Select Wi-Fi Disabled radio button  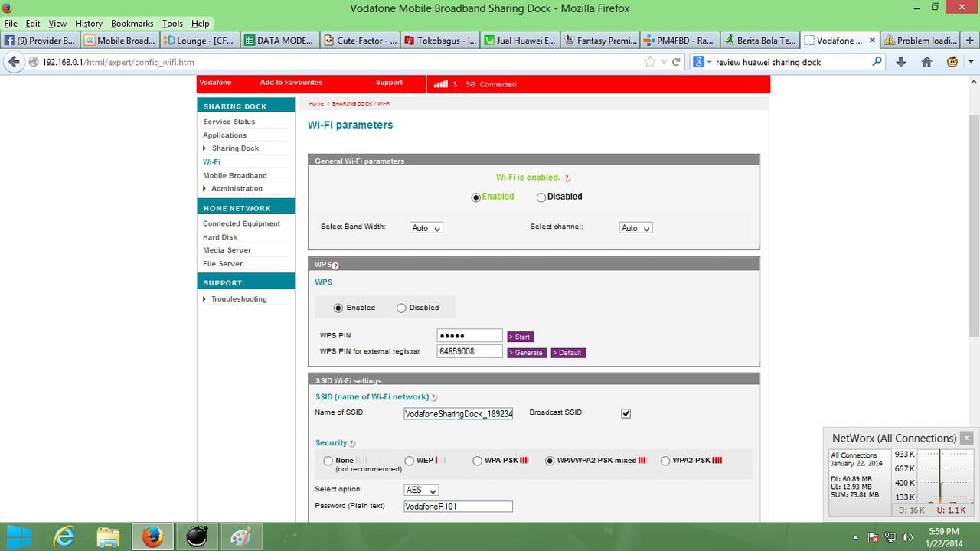point(541,197)
